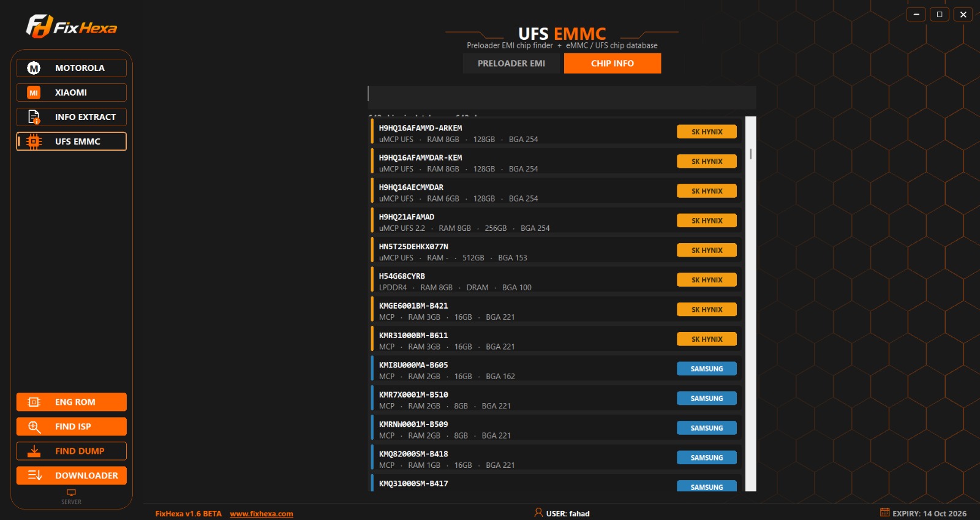Open FIND DUMP tool
The image size is (980, 520).
tap(72, 451)
